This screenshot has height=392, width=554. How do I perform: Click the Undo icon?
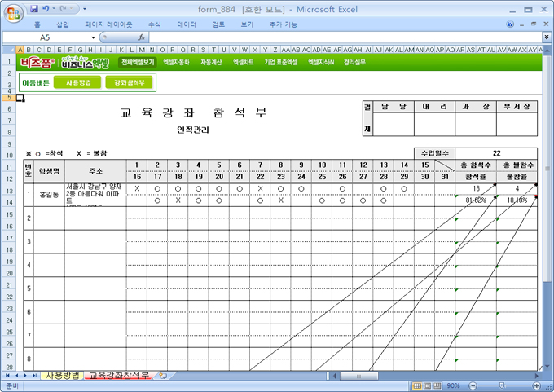(46, 9)
